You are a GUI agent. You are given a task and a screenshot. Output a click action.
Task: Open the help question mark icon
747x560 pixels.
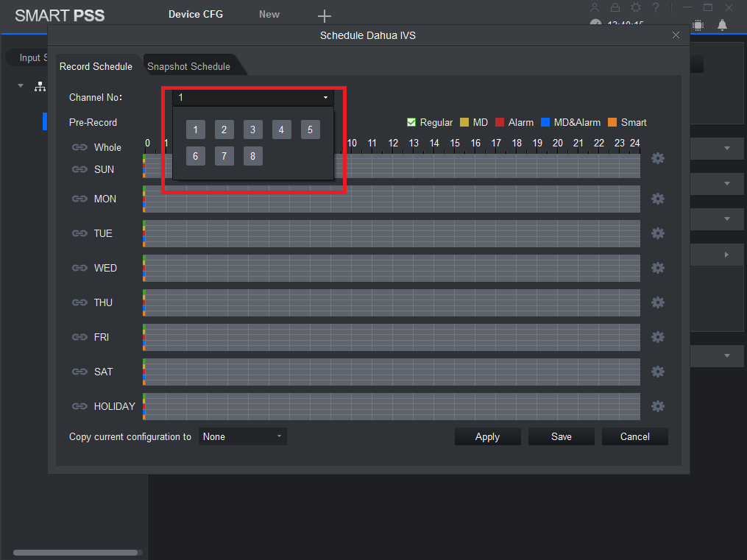click(656, 7)
